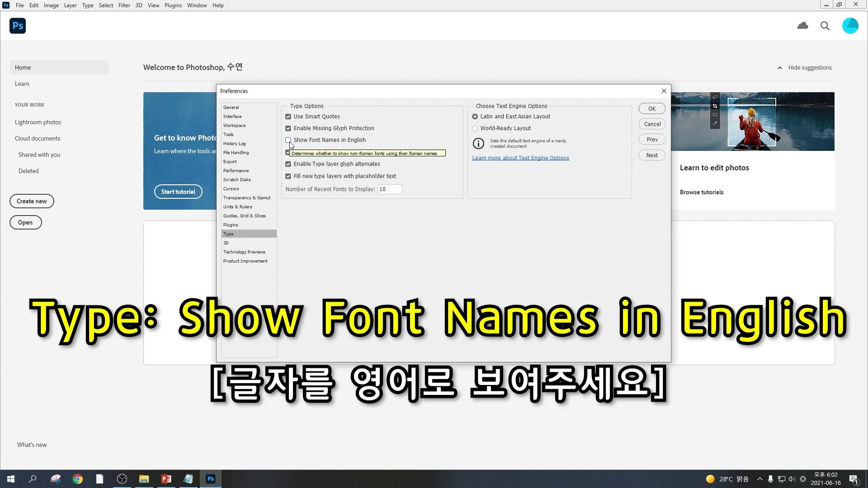Screen dimensions: 868x488
Task: Open Chrome from the taskbar
Action: (x=78, y=479)
